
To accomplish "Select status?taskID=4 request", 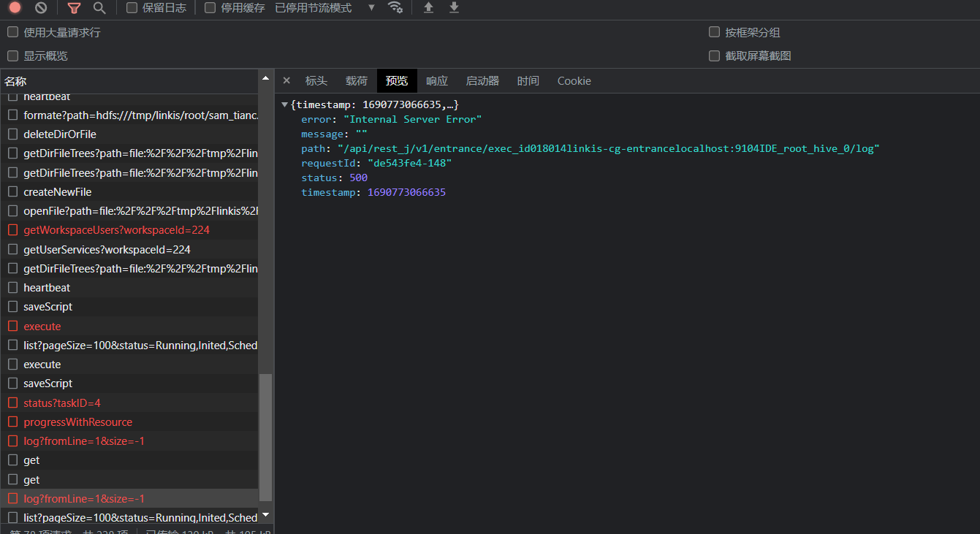I will point(129,403).
